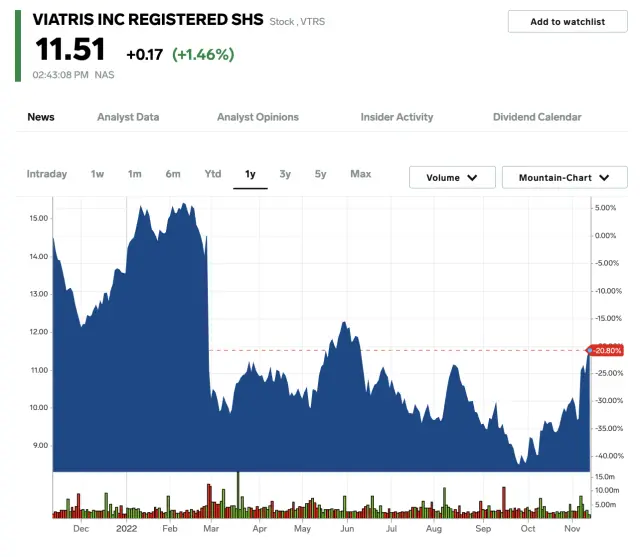Switch chart to the 6m range
640x557 pixels.
point(173,174)
